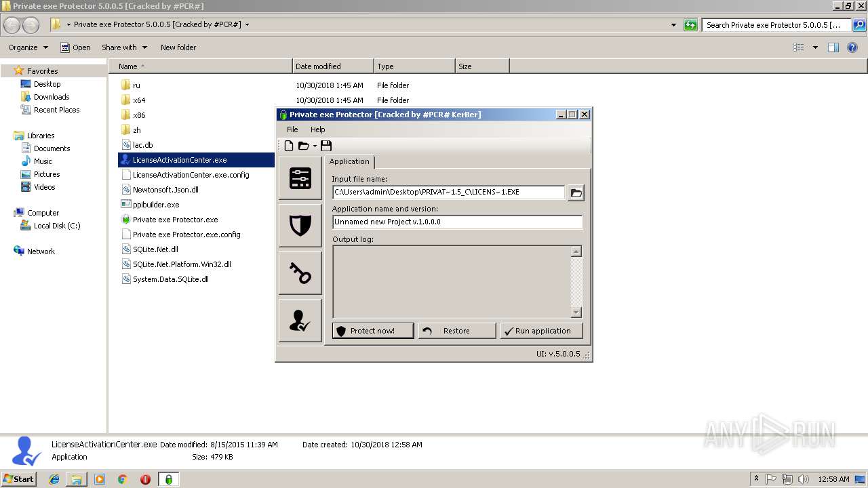The height and width of the screenshot is (488, 868).
Task: Show hidden tray icons arrow
Action: [756, 479]
